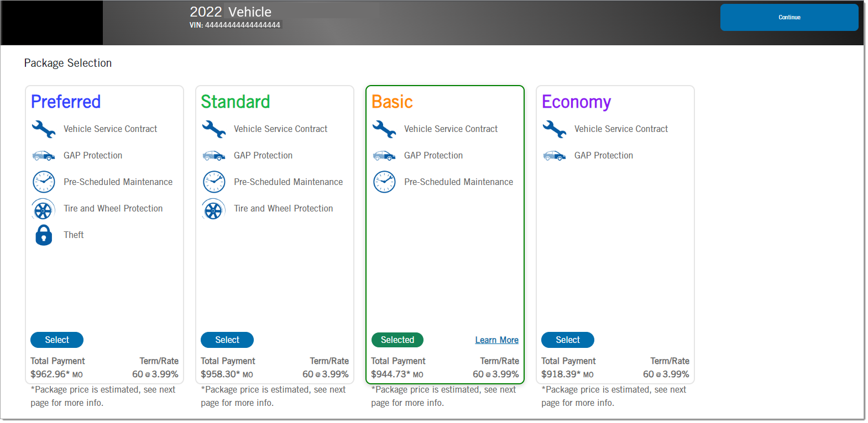Click the Total Payment label in Basic

point(398,361)
